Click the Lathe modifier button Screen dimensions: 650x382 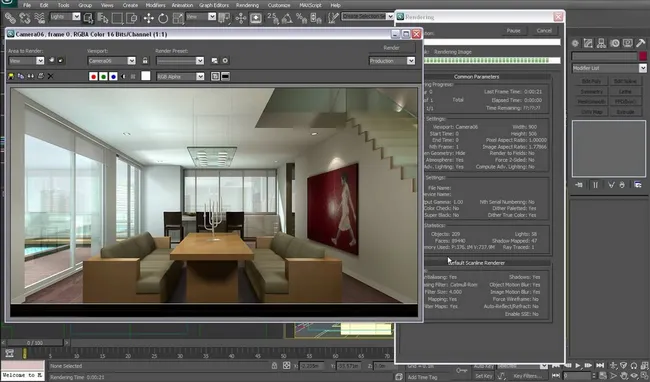click(626, 92)
